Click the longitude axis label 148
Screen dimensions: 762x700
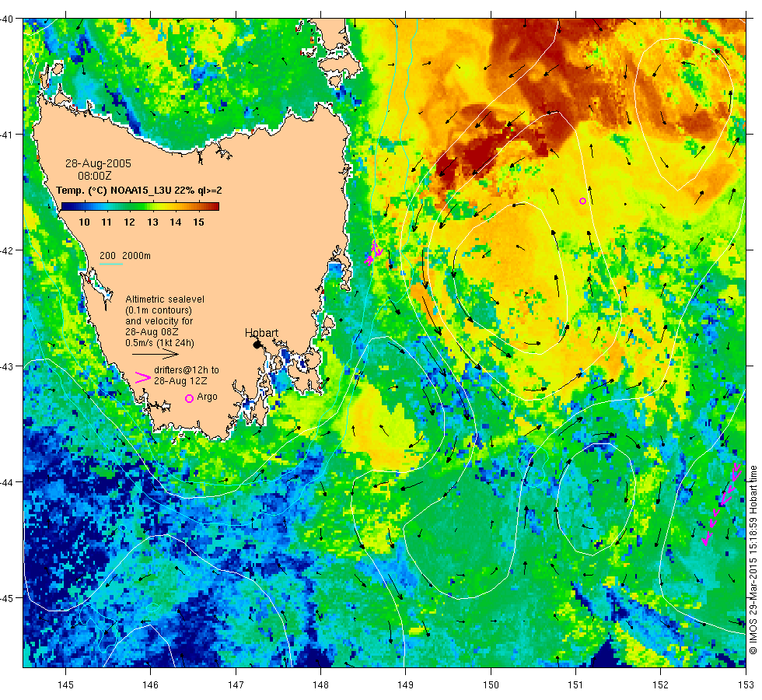point(320,685)
